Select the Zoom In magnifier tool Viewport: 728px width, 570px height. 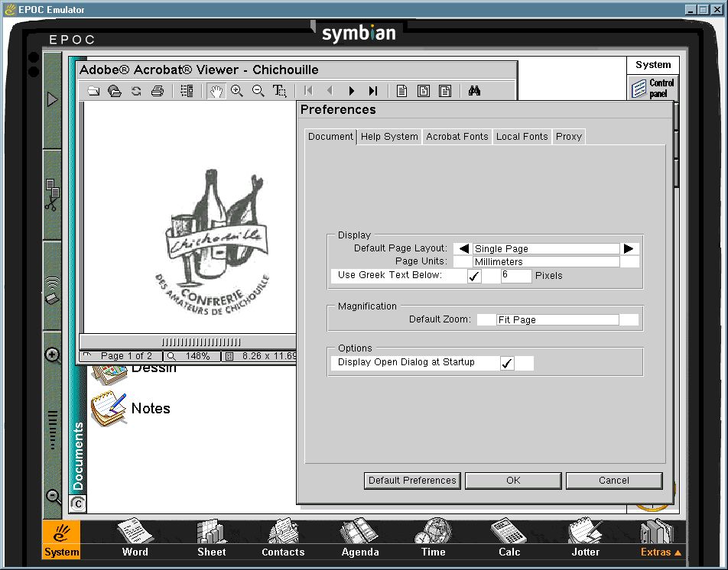237,91
